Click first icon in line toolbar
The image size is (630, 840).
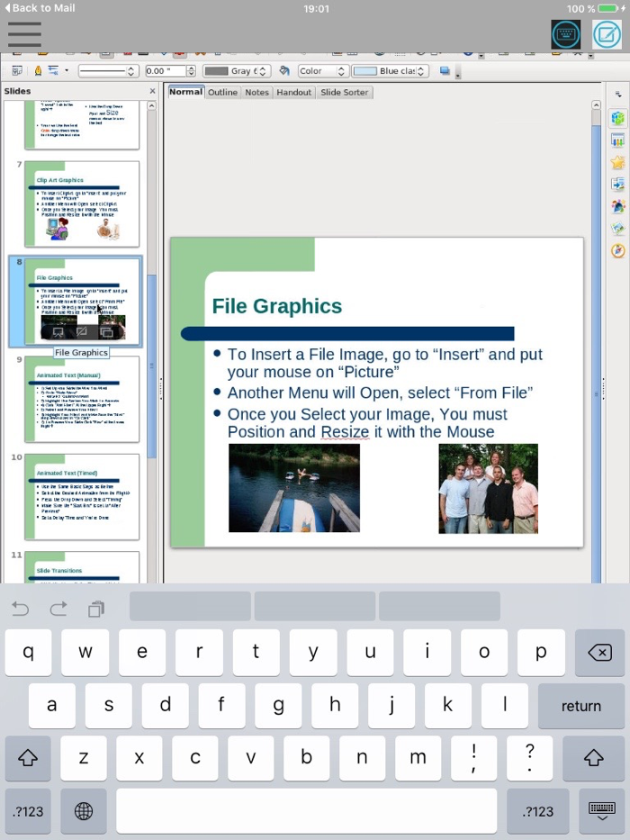[x=16, y=71]
